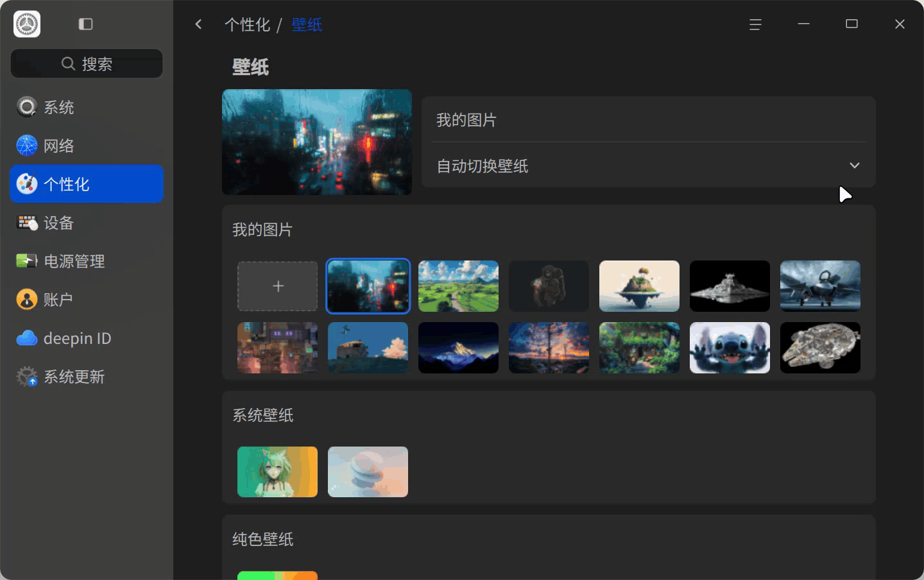This screenshot has width=924, height=580.
Task: Select the dark astronaut wallpaper
Action: click(x=549, y=286)
